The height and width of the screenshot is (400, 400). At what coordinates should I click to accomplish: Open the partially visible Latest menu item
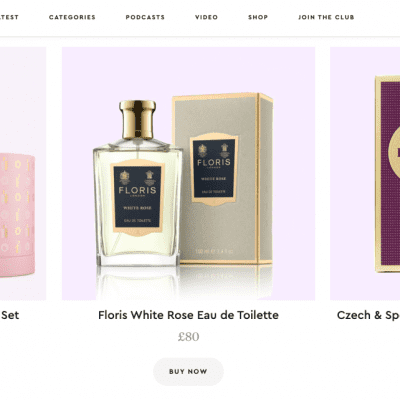[x=9, y=17]
